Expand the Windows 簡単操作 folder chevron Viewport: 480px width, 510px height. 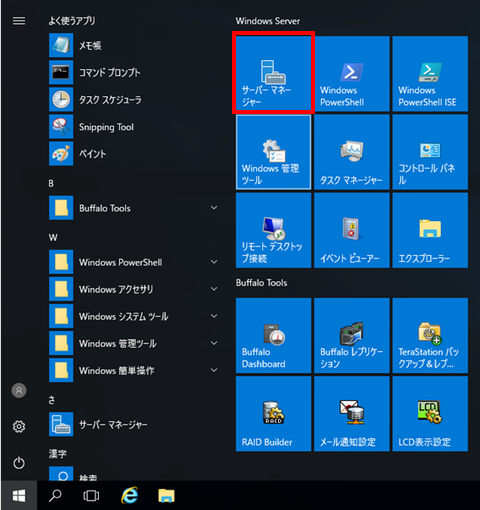[214, 370]
